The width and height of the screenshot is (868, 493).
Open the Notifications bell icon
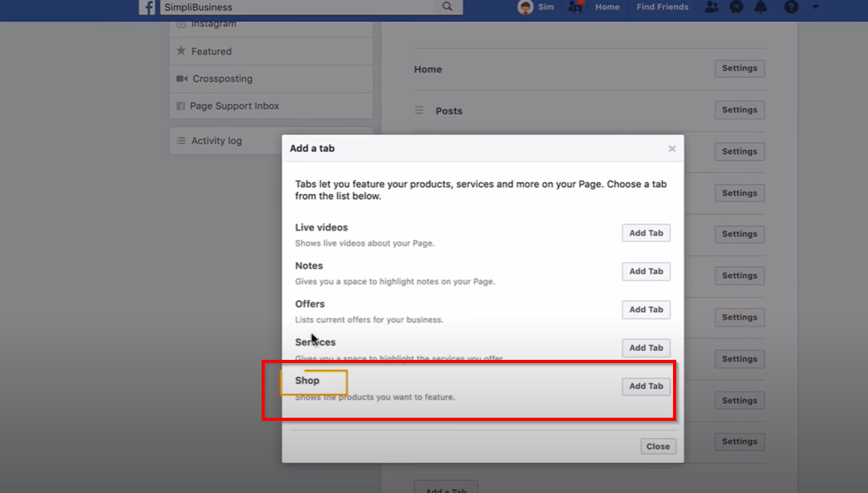click(x=761, y=7)
